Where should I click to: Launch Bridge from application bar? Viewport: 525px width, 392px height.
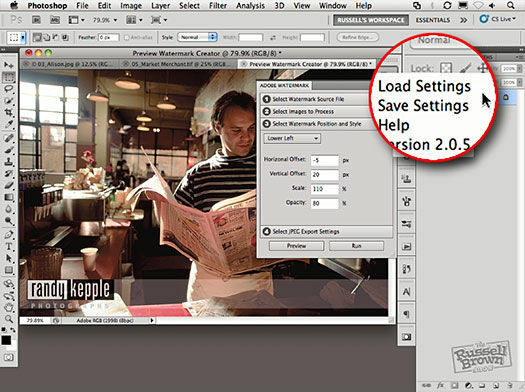tap(36, 20)
